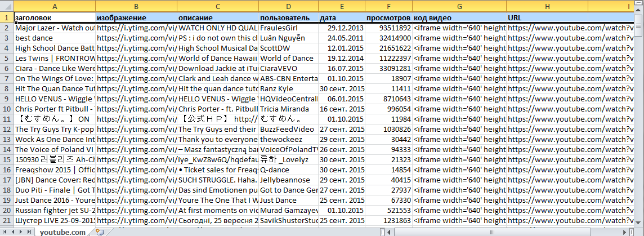Select the cell containing 'FraulesGirl'

click(288, 28)
